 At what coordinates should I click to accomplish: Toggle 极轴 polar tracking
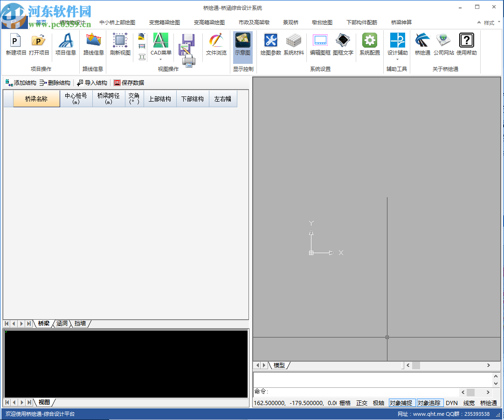click(378, 403)
